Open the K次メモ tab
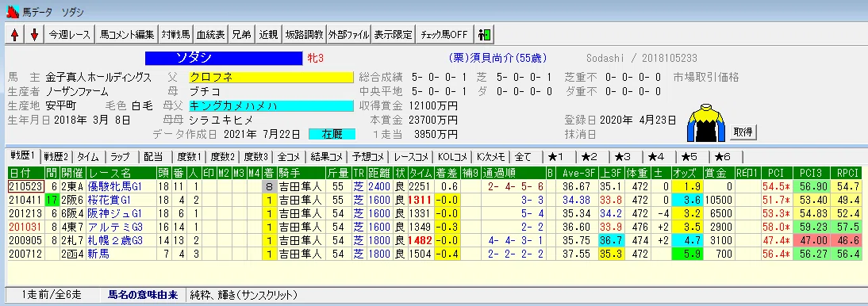Viewport: 868px width, 306px height. click(x=492, y=157)
